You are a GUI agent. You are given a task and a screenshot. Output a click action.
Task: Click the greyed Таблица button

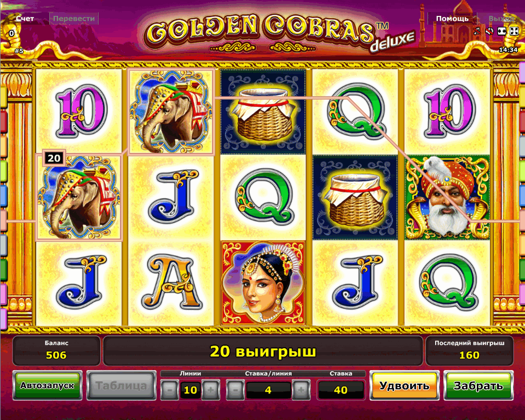click(x=121, y=386)
